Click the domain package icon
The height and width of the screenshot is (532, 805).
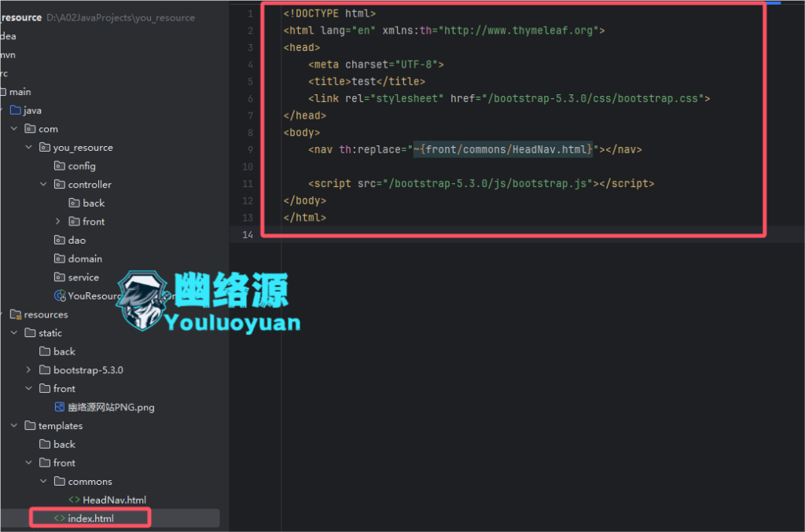point(60,259)
